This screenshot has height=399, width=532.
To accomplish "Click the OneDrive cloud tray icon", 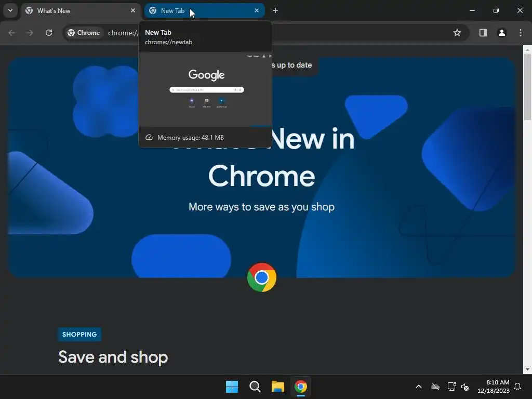I will (x=435, y=387).
